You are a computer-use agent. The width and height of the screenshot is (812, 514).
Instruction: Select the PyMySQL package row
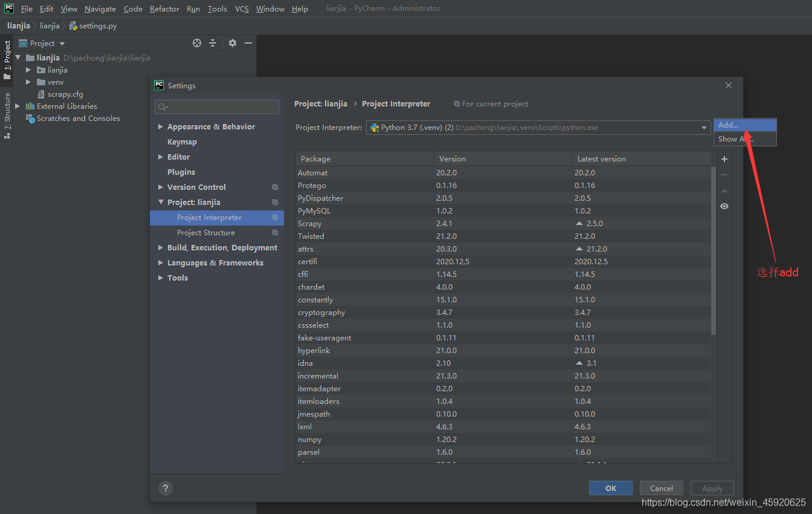(503, 211)
